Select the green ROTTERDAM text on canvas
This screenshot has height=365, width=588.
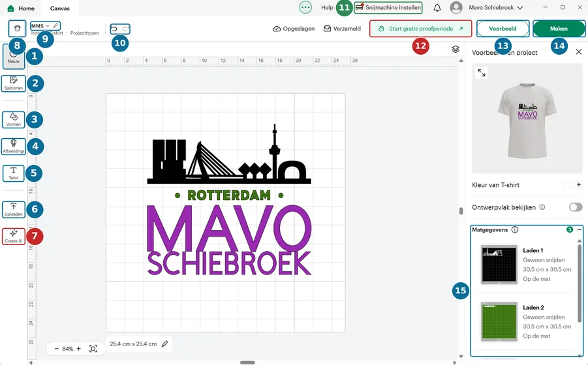[x=229, y=195]
